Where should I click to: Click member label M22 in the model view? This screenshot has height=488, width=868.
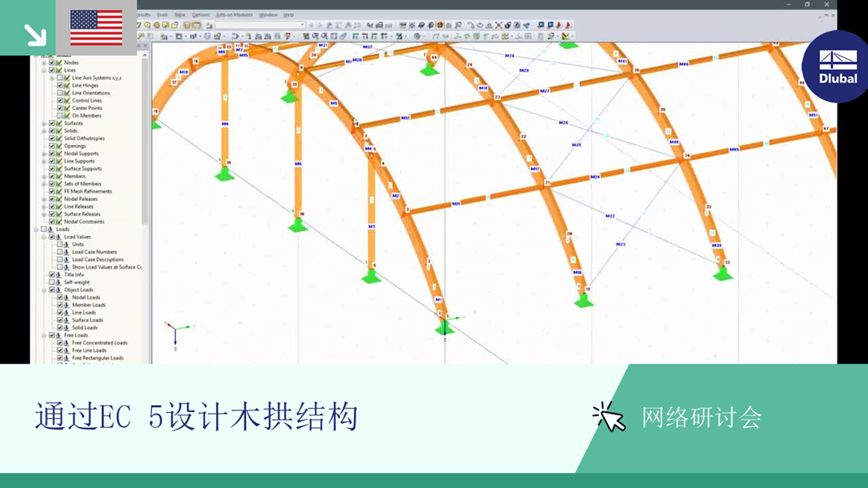pos(610,216)
